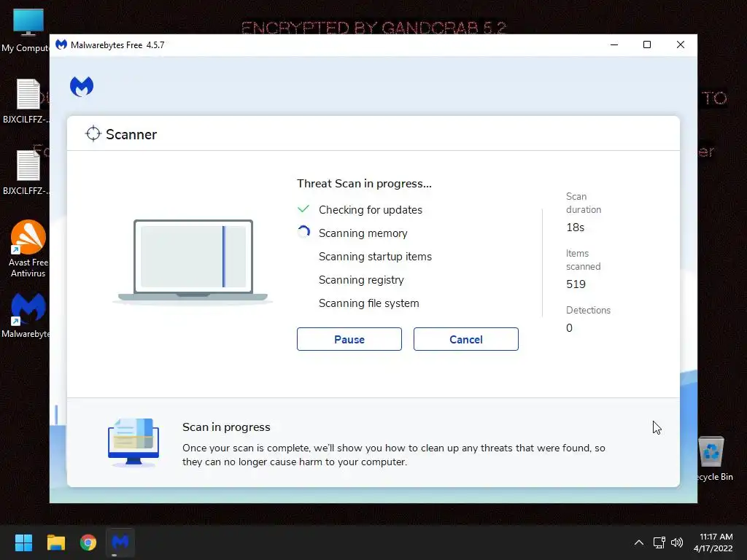Image resolution: width=747 pixels, height=560 pixels.
Task: Click the spinner beside Scanning memory
Action: tap(303, 233)
